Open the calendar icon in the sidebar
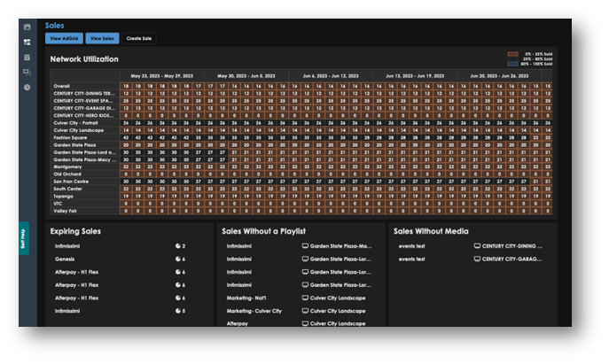 [x=27, y=57]
